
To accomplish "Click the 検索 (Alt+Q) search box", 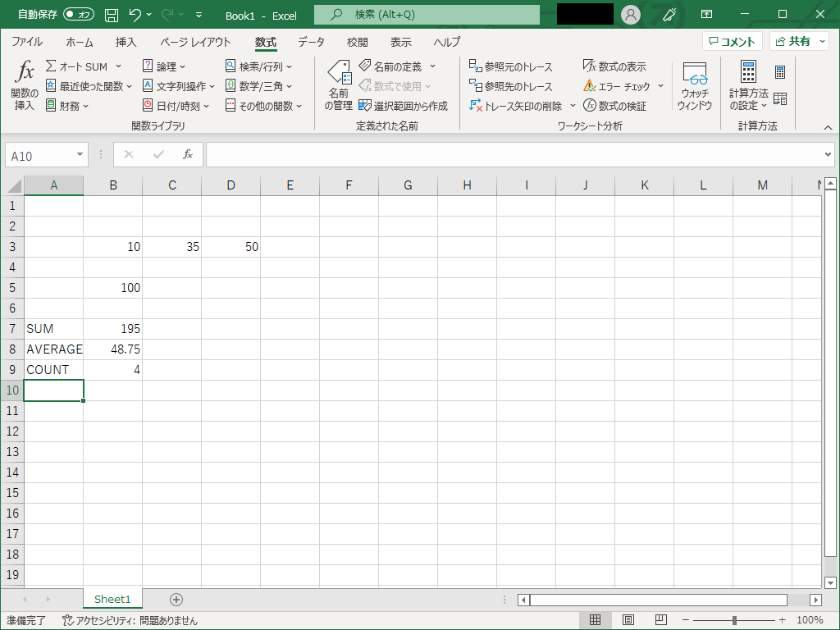I will (x=427, y=15).
